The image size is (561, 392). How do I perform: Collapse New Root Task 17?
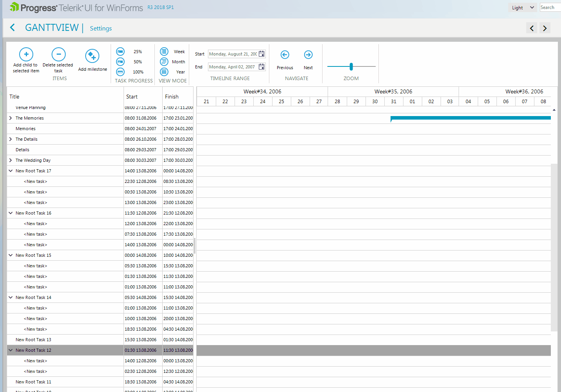coord(11,171)
